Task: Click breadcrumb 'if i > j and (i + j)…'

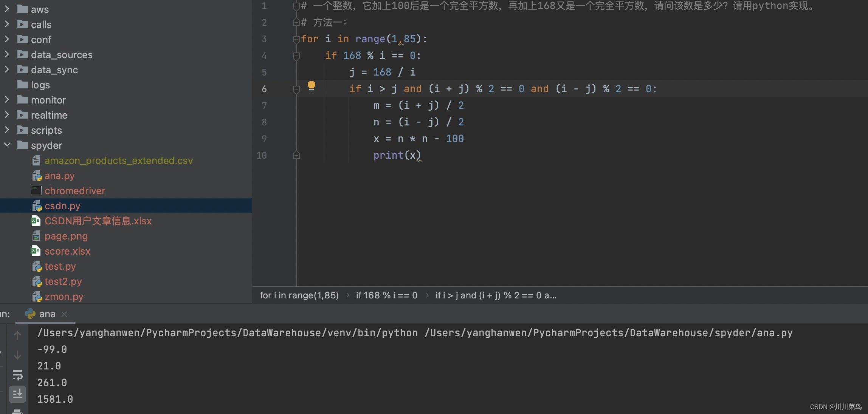Action: coord(496,295)
